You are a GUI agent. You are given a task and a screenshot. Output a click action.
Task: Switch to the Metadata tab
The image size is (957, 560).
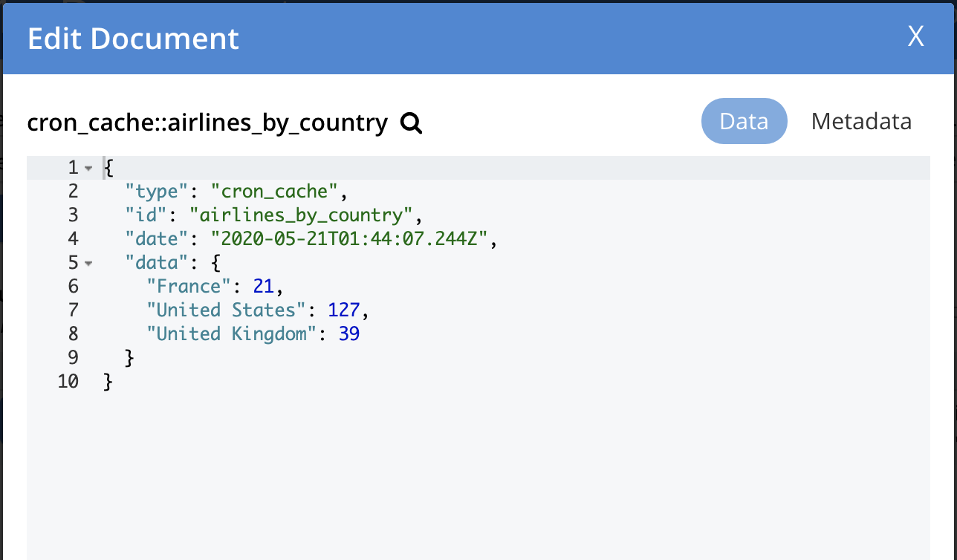[x=861, y=121]
